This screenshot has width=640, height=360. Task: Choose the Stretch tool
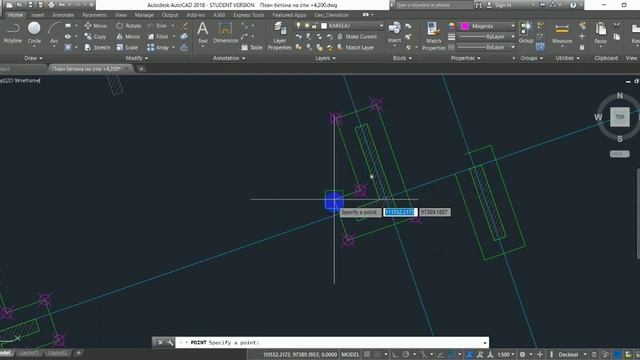[98, 47]
